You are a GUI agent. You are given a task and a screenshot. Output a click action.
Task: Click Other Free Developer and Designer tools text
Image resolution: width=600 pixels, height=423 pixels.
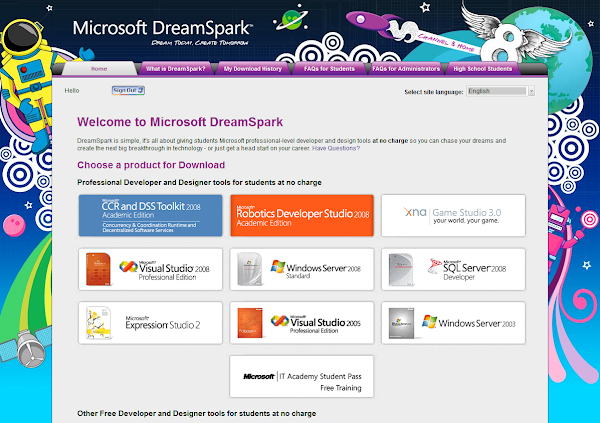coord(196,413)
